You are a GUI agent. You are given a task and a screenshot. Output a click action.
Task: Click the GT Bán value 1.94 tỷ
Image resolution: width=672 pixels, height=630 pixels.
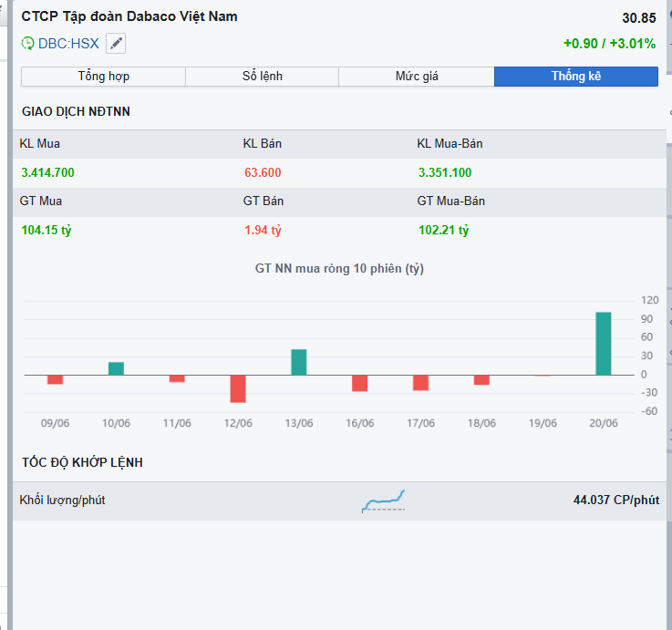(x=263, y=230)
